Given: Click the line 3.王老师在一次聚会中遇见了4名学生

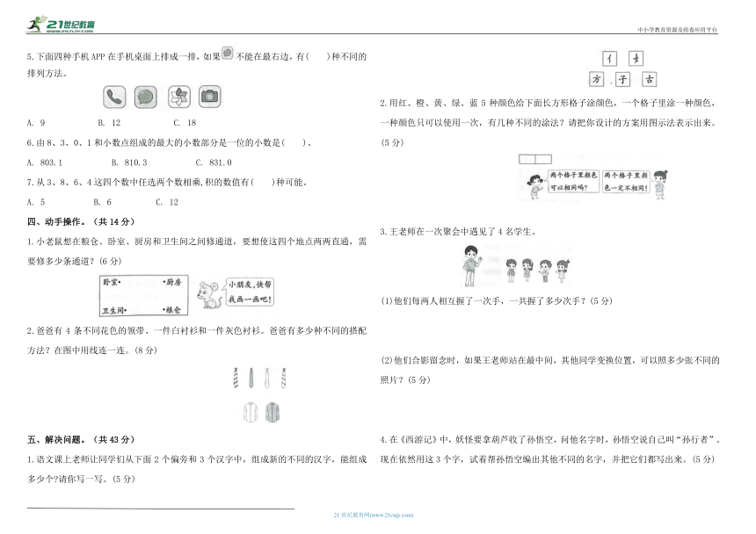Looking at the screenshot, I should click(x=458, y=232).
